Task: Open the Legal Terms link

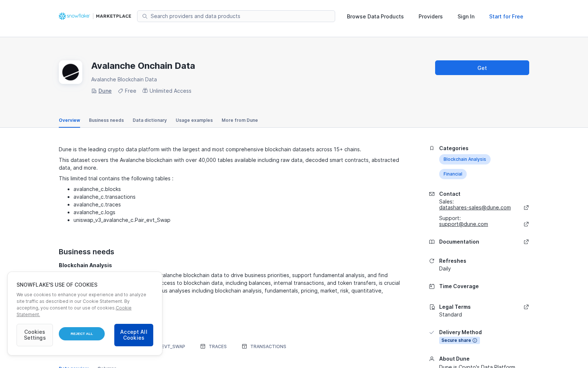Action: (x=455, y=307)
